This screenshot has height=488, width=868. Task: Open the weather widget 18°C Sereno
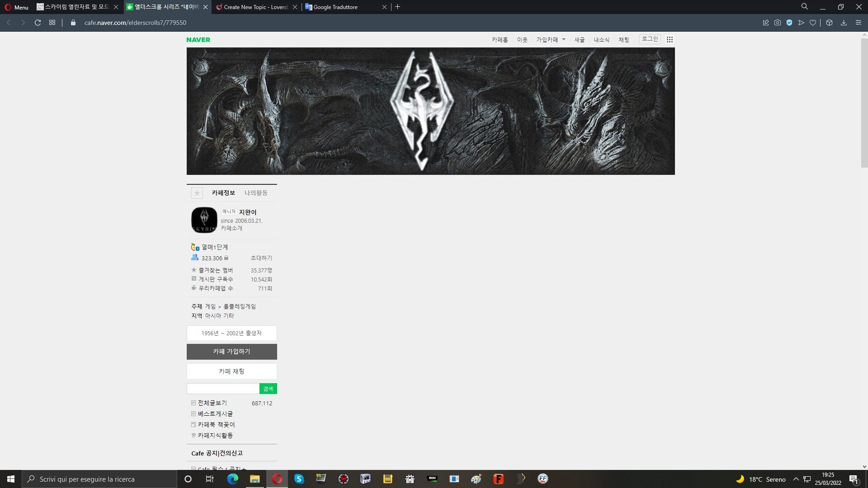(x=761, y=479)
